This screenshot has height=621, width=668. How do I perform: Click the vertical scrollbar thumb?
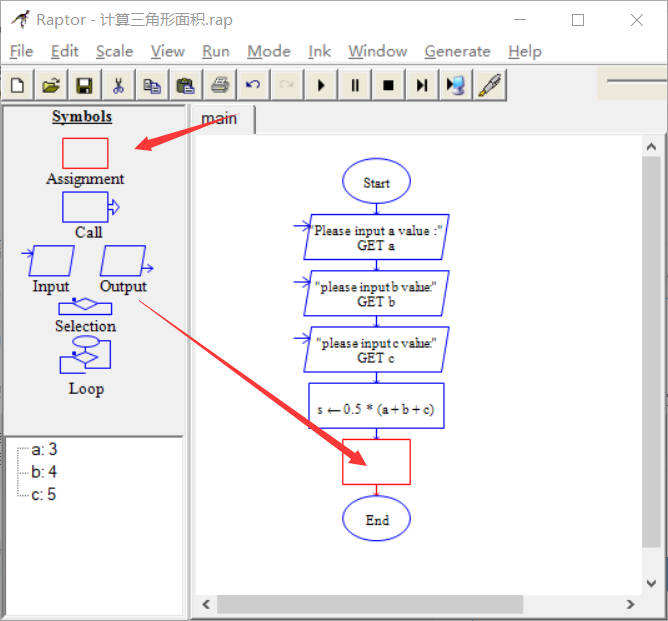tap(651, 352)
